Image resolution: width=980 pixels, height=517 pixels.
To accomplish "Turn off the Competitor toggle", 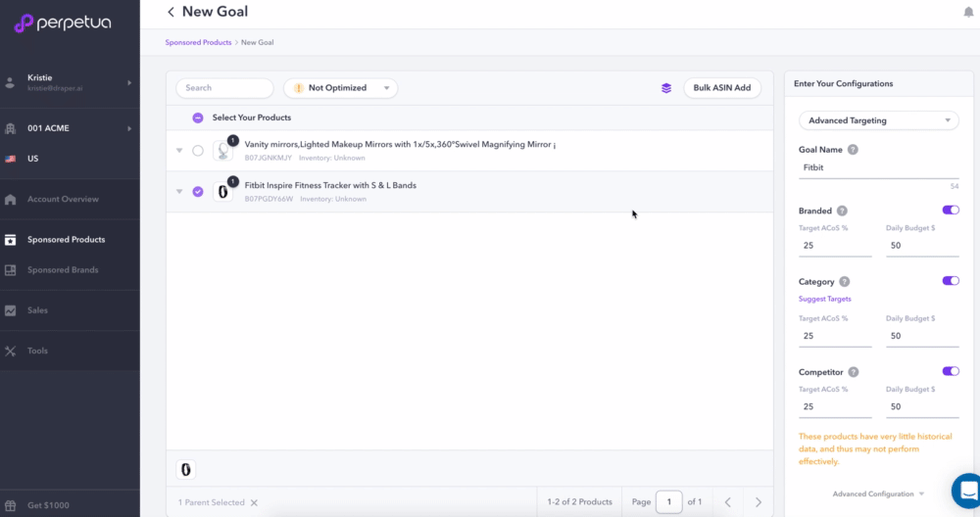I will [x=951, y=371].
